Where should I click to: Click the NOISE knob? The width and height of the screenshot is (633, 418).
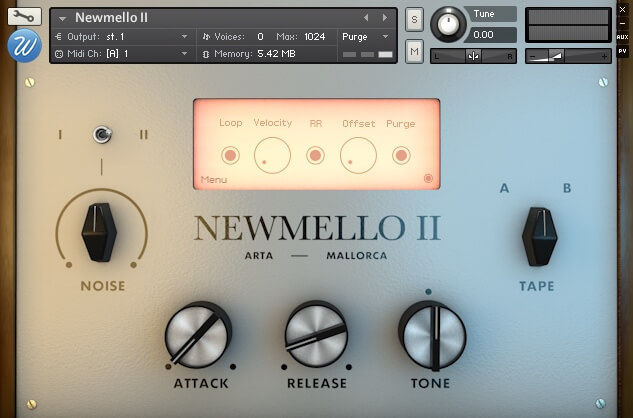[x=99, y=232]
